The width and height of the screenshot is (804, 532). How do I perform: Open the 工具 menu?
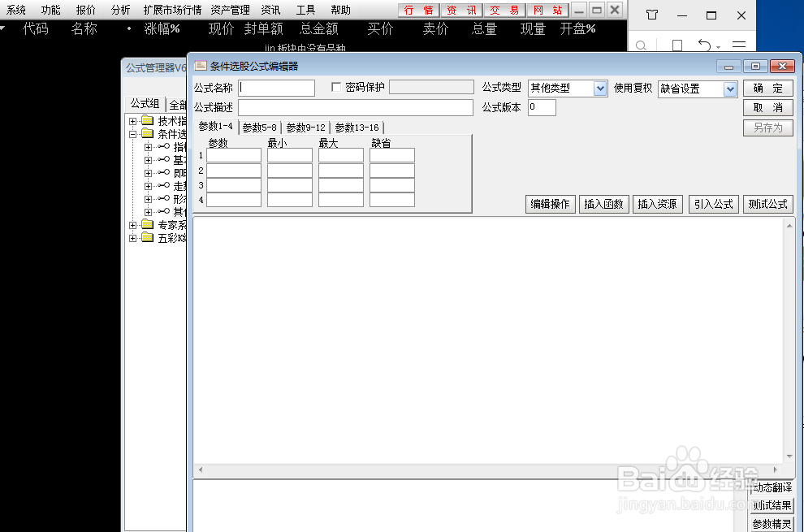click(x=305, y=10)
